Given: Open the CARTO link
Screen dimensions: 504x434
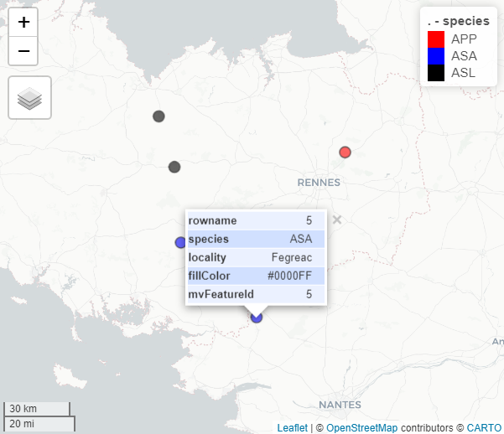Looking at the screenshot, I should (484, 427).
